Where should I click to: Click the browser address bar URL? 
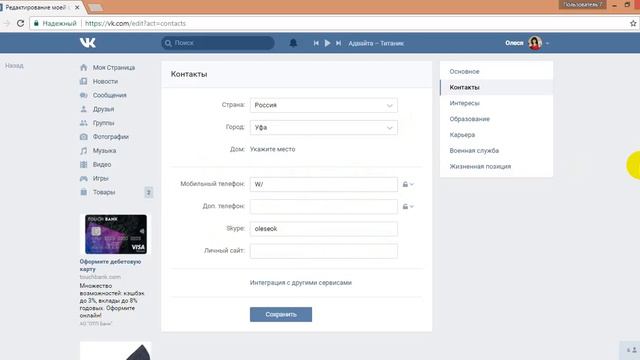pyautogui.click(x=136, y=23)
